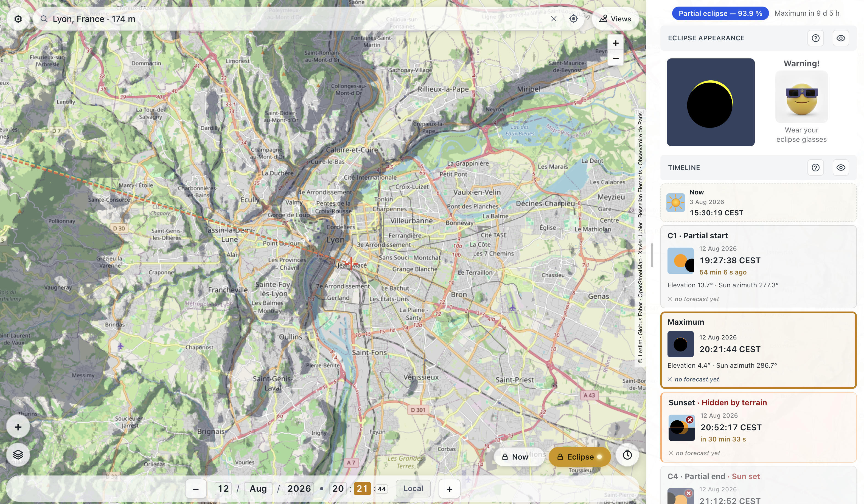
Task: Zoom out on the map
Action: pyautogui.click(x=615, y=59)
